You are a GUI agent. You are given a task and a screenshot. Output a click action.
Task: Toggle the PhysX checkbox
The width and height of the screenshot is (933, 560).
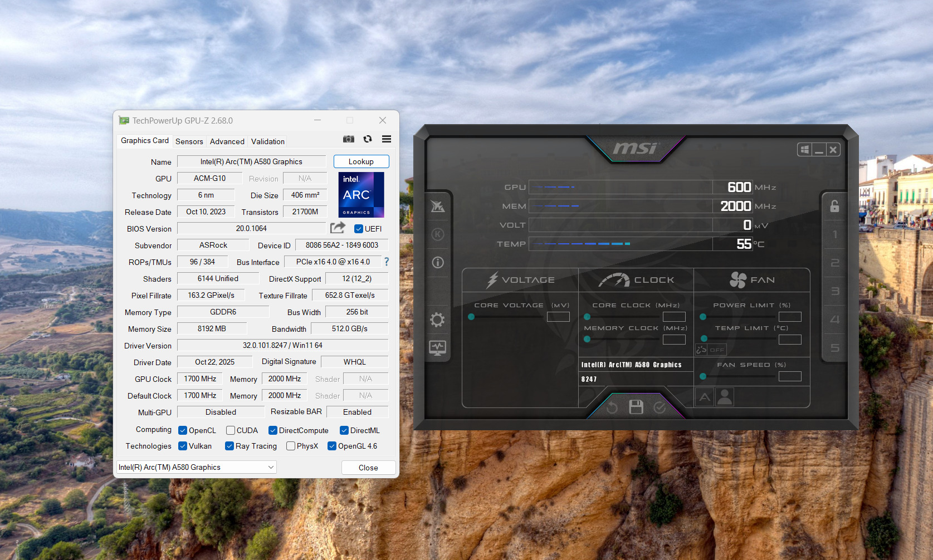point(291,446)
